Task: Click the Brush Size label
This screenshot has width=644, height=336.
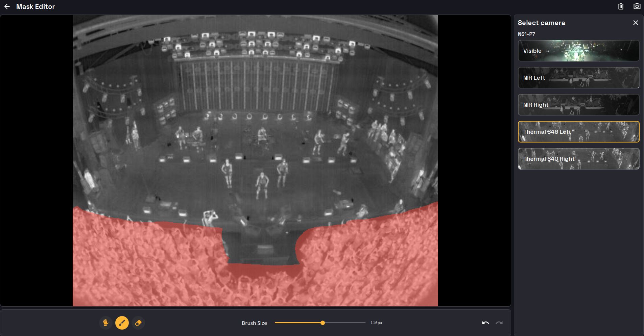Action: [x=254, y=323]
